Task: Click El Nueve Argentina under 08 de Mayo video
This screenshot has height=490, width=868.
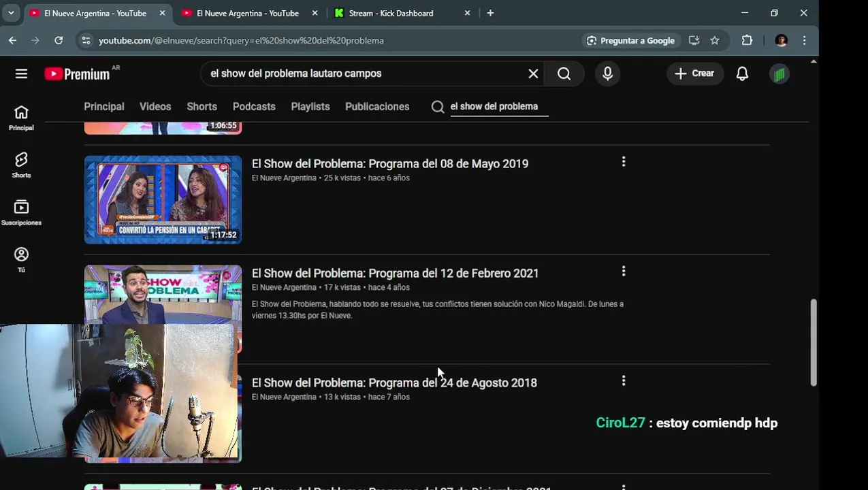Action: 284,178
